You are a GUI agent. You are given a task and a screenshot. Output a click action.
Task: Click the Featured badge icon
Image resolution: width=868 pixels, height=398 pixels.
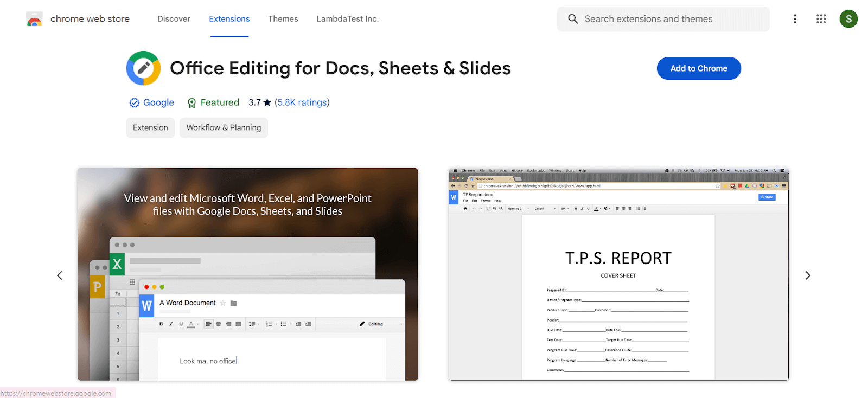click(x=192, y=102)
